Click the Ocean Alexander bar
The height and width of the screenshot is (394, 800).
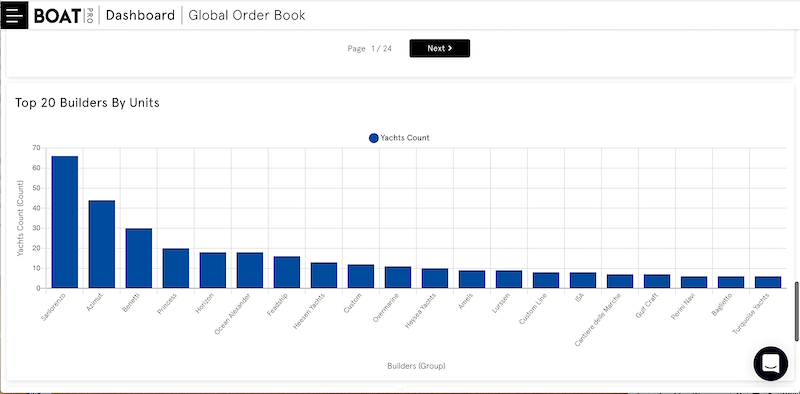[x=250, y=270]
